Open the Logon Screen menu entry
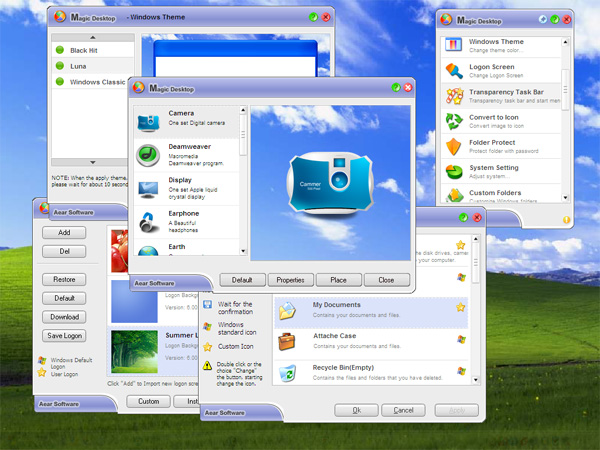Viewport: 600px width, 450px height. (x=501, y=71)
